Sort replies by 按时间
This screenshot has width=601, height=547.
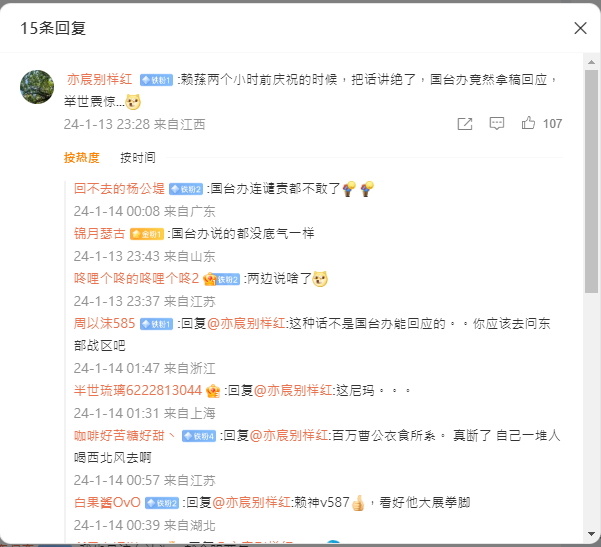(138, 158)
